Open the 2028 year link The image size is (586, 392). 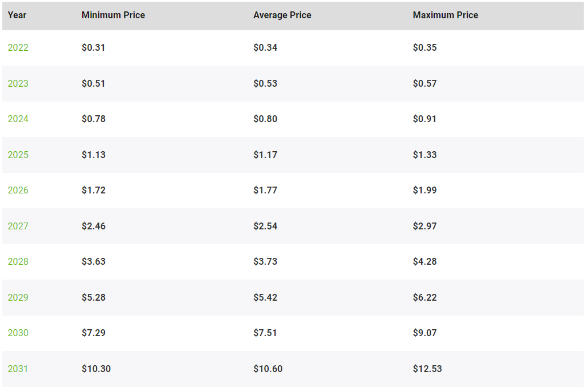pyautogui.click(x=18, y=261)
